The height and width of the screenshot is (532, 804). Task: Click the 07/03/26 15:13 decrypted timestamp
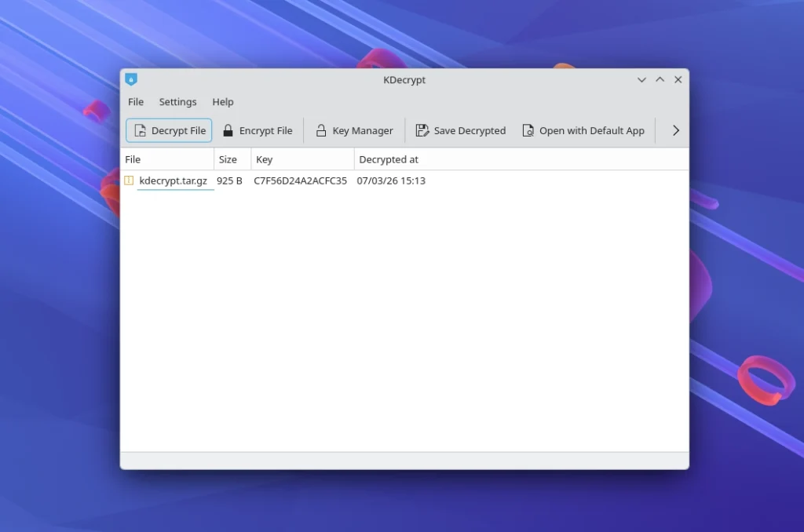[x=391, y=180]
